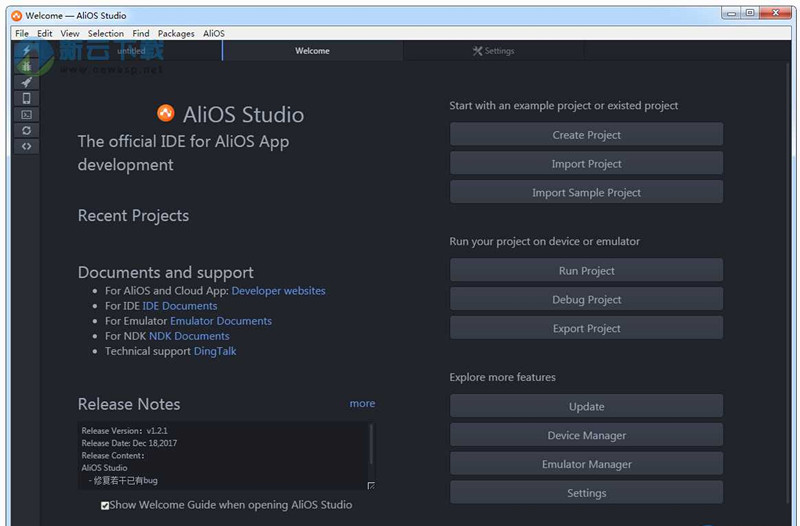Click the code brackets icon in sidebar
The image size is (800, 526).
(x=26, y=147)
